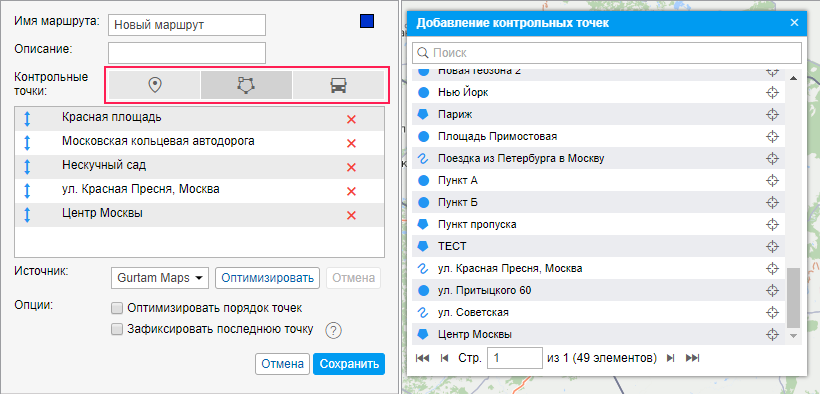Click the Поиск search field

coord(607,53)
